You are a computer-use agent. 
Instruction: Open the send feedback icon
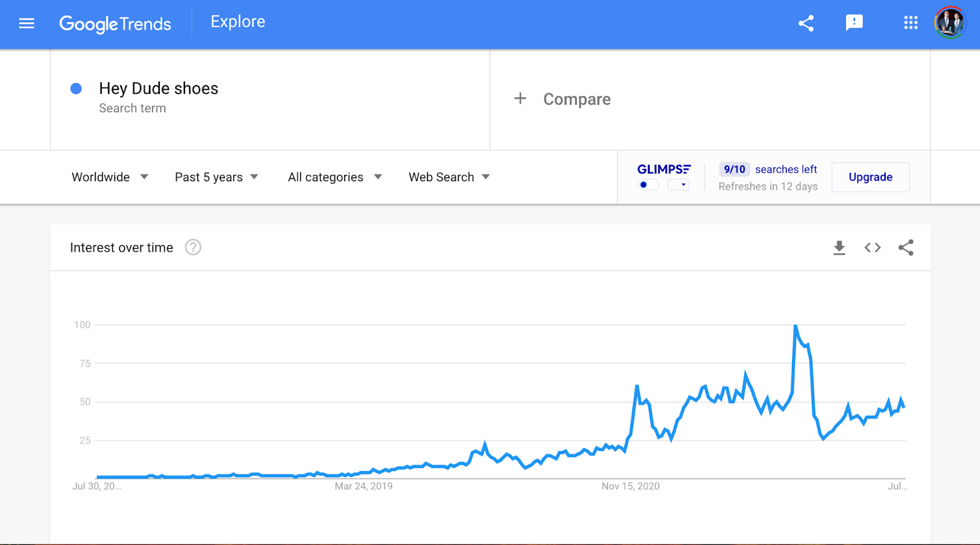coord(854,23)
